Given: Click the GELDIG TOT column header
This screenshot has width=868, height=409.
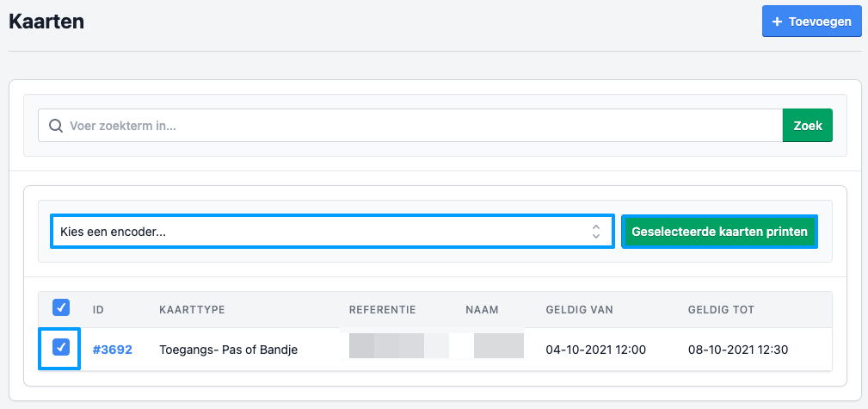Looking at the screenshot, I should (721, 310).
